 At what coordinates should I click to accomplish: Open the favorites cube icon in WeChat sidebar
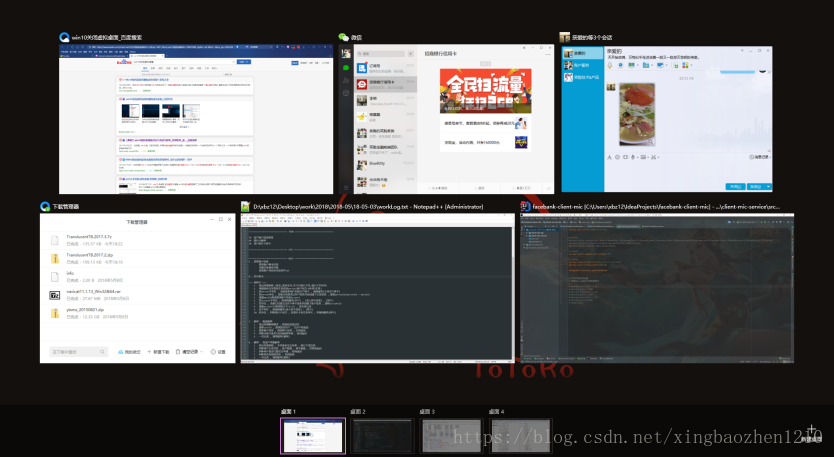[x=346, y=93]
